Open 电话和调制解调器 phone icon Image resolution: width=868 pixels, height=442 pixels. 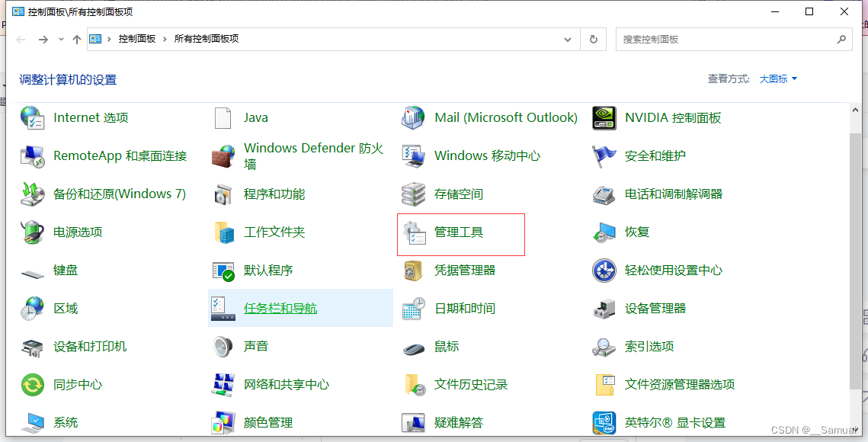[x=604, y=194]
